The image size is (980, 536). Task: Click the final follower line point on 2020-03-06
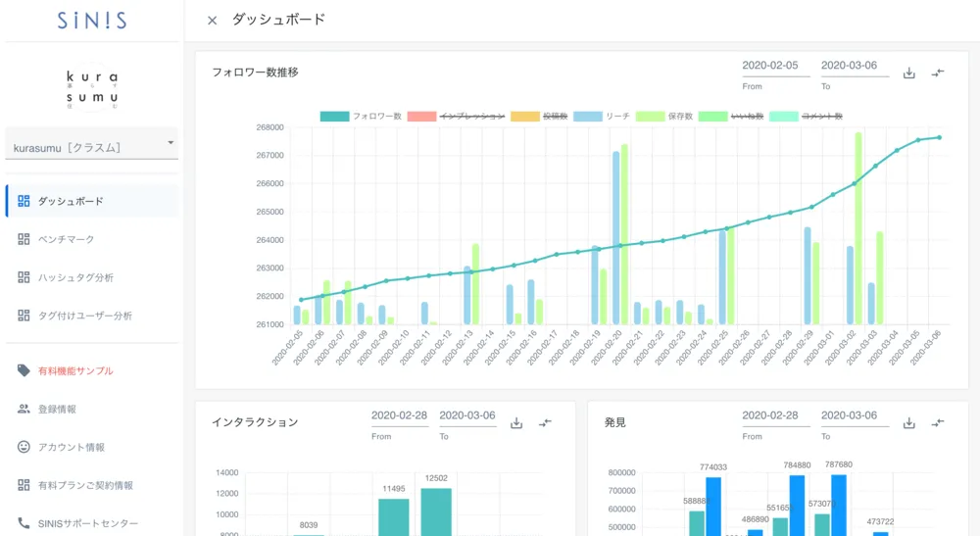[940, 138]
